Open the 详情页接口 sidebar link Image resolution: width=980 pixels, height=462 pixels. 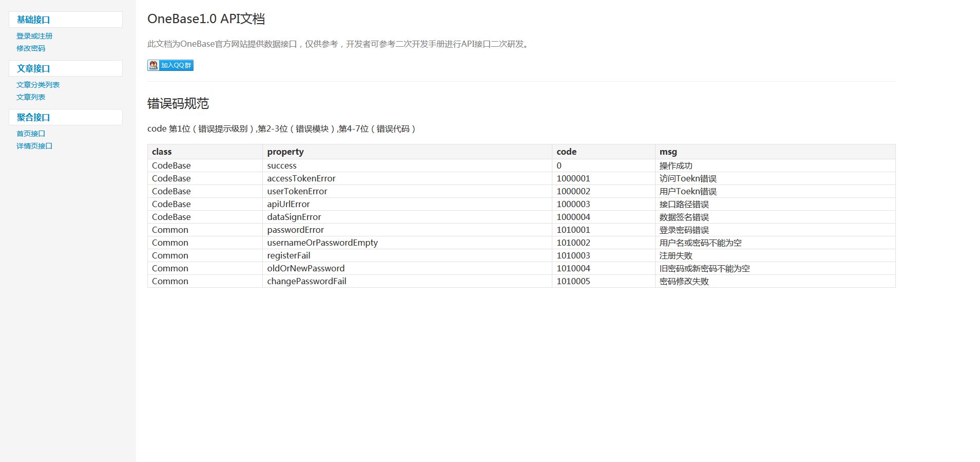coord(34,146)
